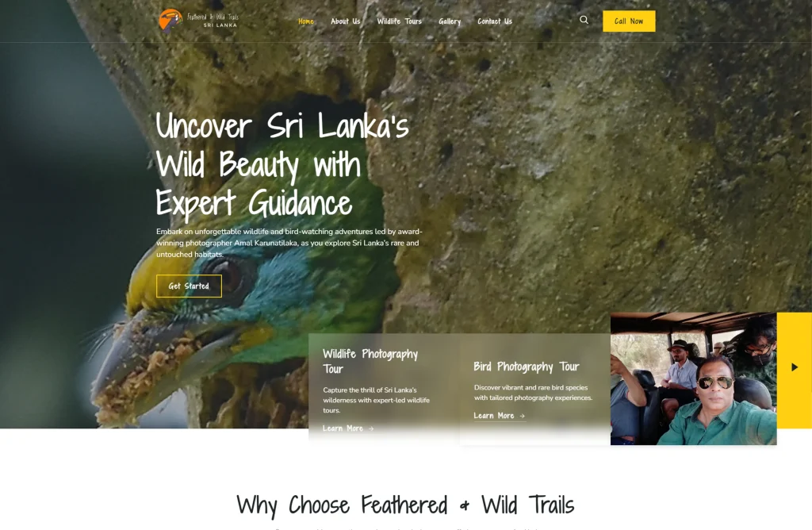This screenshot has width=812, height=530.
Task: Click the Get Started button
Action: tap(189, 286)
